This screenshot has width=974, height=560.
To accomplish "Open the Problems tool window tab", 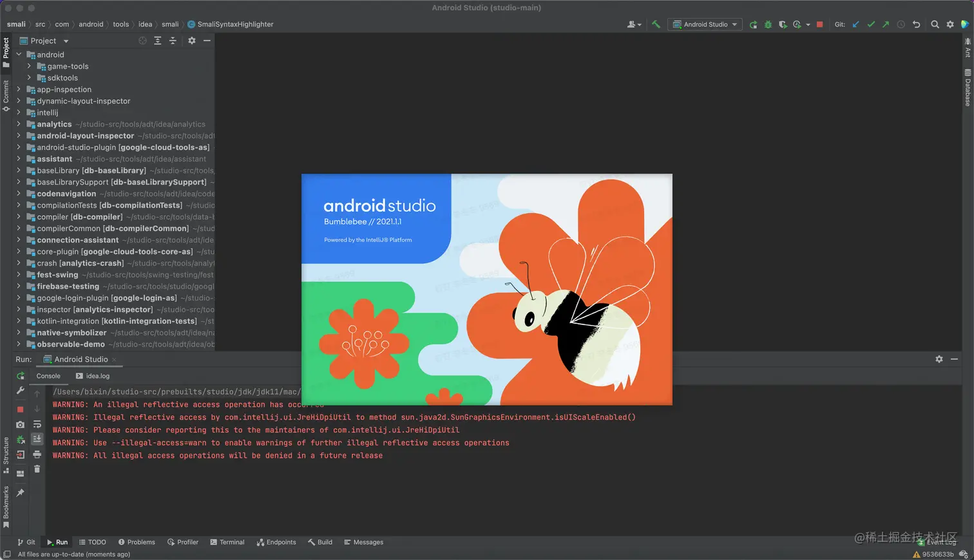I will (x=137, y=542).
